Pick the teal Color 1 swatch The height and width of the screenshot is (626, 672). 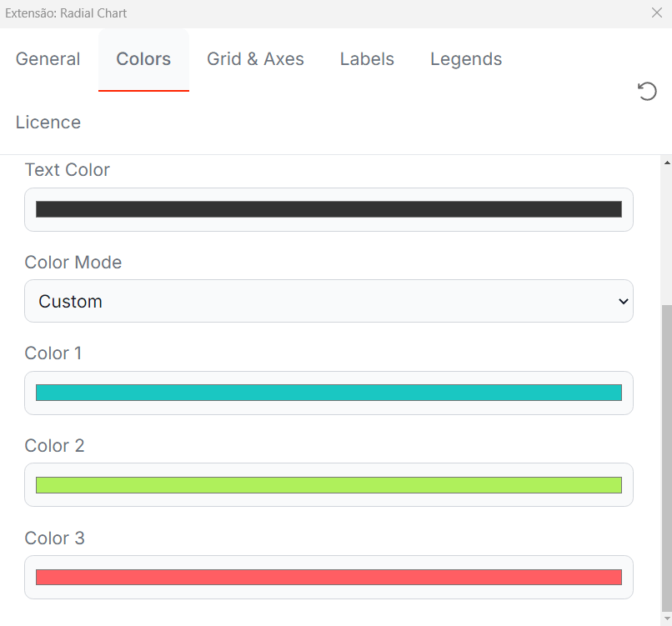(x=328, y=393)
